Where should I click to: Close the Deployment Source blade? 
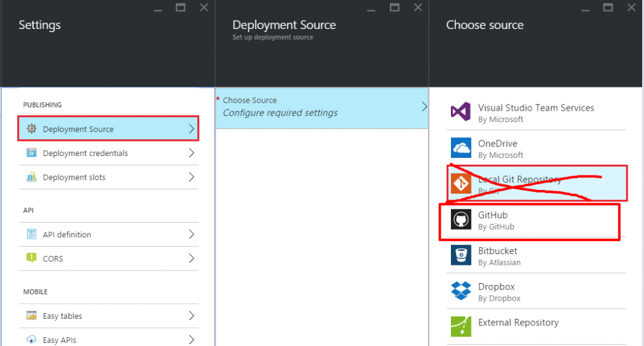418,8
